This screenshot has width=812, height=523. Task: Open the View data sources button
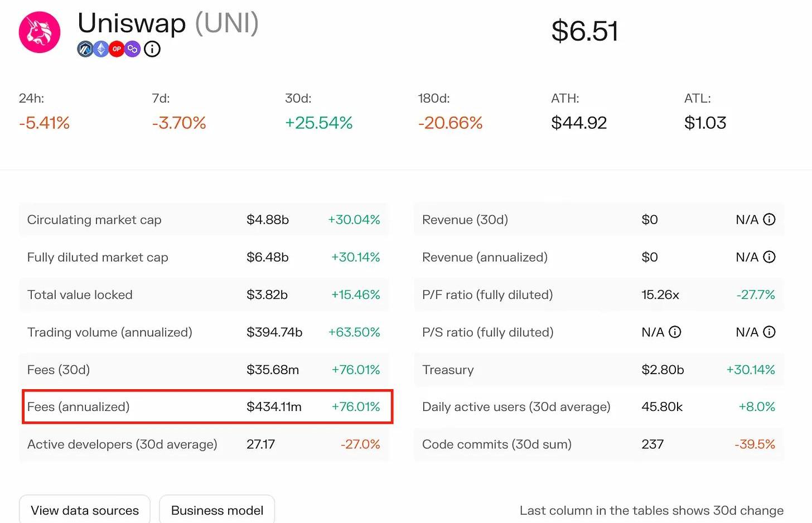pyautogui.click(x=85, y=510)
